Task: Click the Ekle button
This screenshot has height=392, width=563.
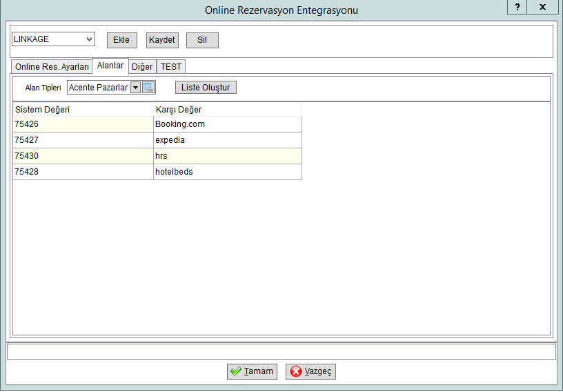Action: click(121, 40)
